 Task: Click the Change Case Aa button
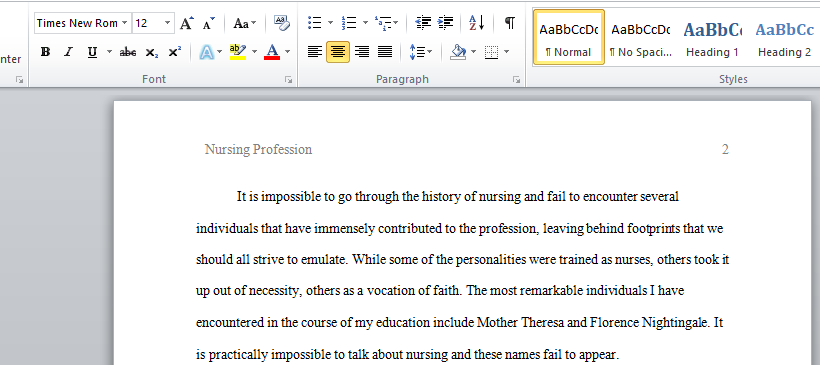click(x=244, y=24)
